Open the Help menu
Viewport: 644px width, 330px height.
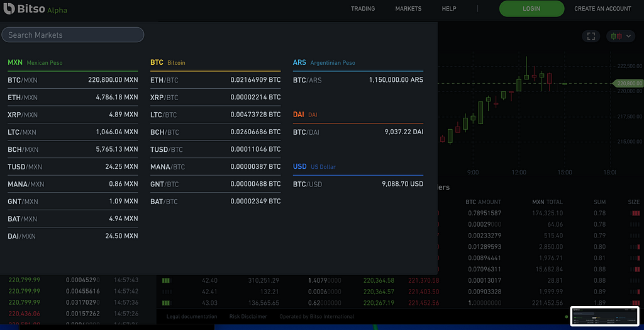pyautogui.click(x=449, y=9)
